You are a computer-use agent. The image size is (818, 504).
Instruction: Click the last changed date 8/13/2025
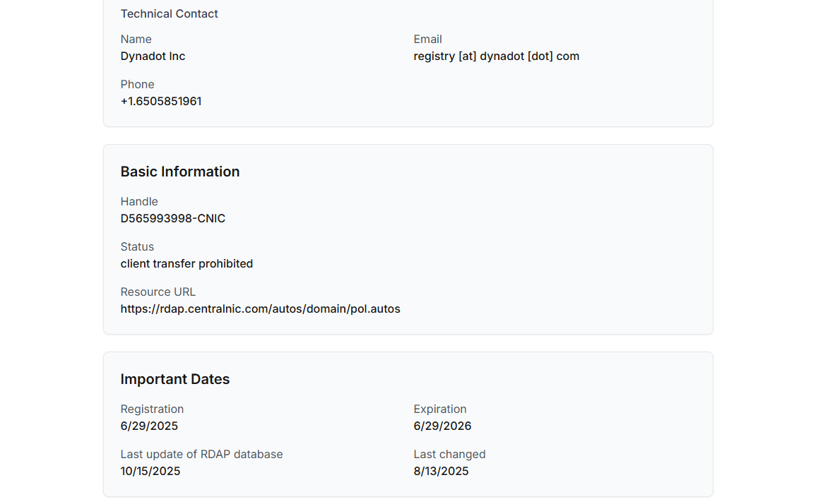click(441, 472)
